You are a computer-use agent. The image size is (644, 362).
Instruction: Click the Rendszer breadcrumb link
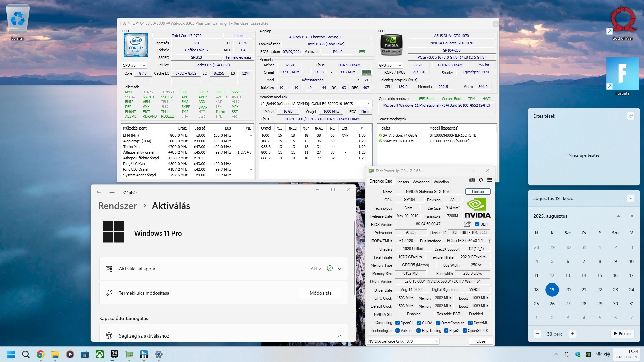pyautogui.click(x=117, y=206)
